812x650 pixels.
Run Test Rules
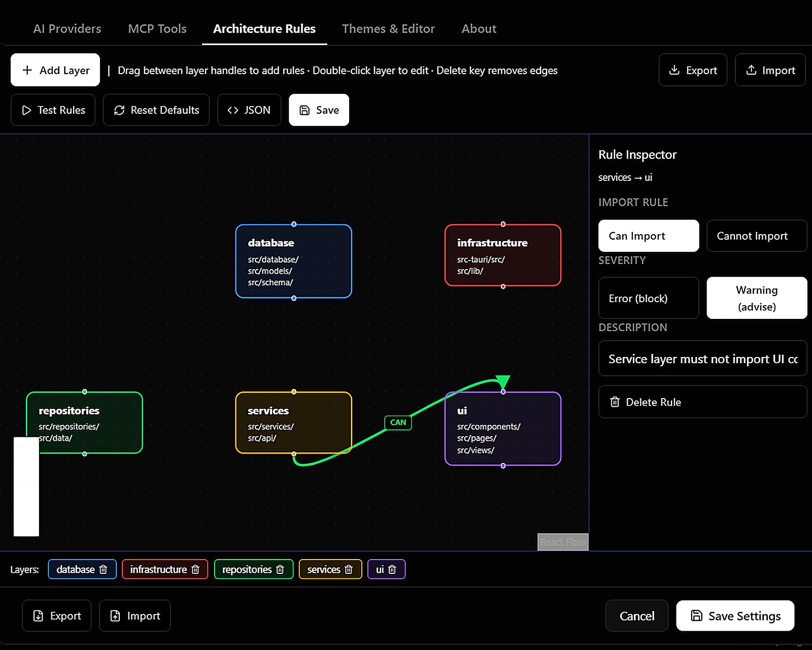53,110
